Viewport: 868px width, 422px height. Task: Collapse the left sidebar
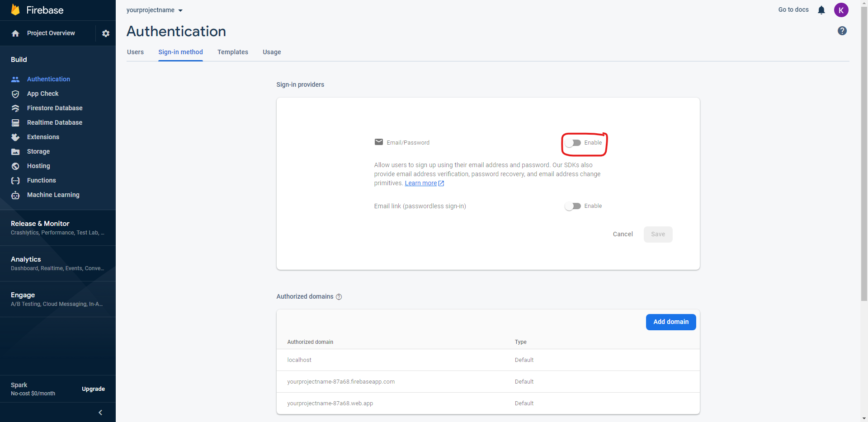(x=100, y=412)
